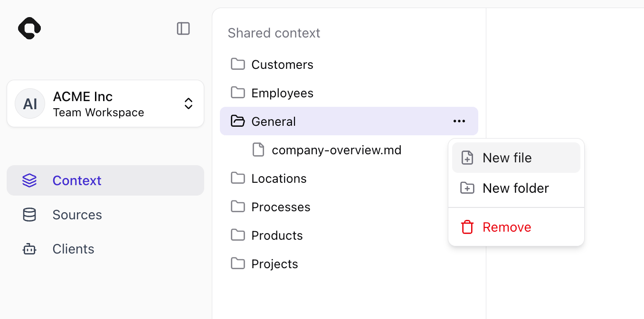Viewport: 644px width, 319px height.
Task: Click the Customers folder icon
Action: point(238,64)
